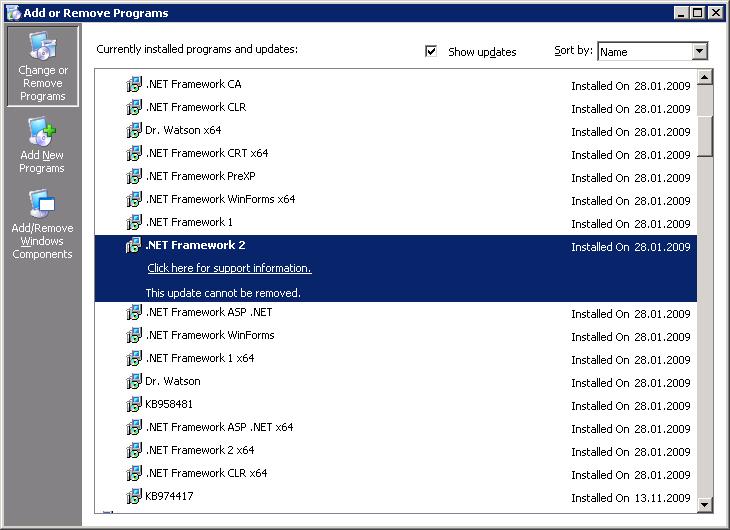This screenshot has height=530, width=730.
Task: Click the icon beside Dr. Watson x64
Action: [134, 130]
